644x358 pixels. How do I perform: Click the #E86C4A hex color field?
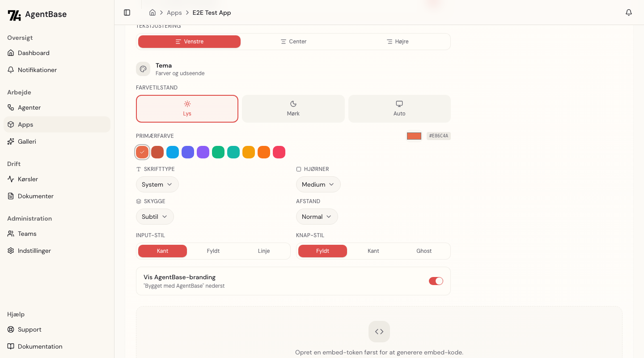438,136
